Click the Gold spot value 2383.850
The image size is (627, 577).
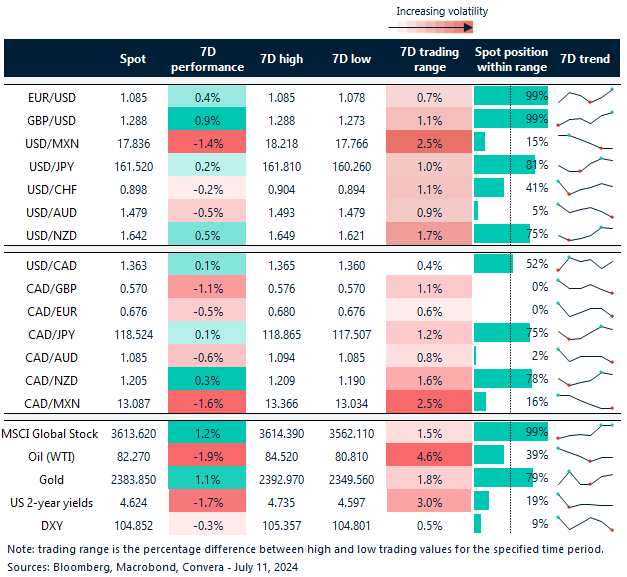click(x=132, y=478)
